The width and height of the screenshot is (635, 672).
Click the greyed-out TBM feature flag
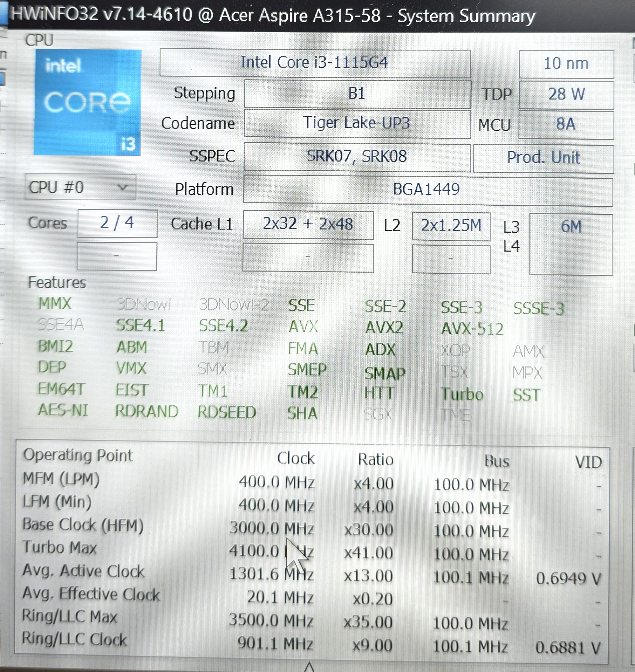[x=213, y=348]
